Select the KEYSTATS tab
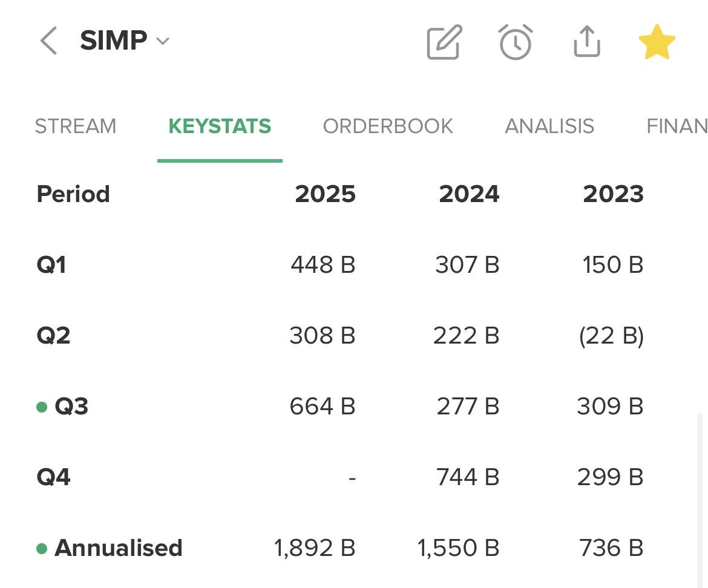Image resolution: width=708 pixels, height=588 pixels. tap(220, 126)
